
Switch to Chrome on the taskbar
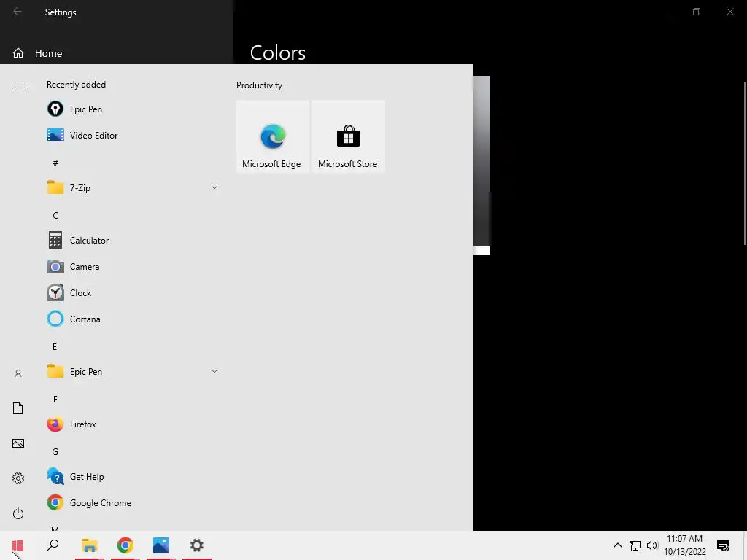125,545
